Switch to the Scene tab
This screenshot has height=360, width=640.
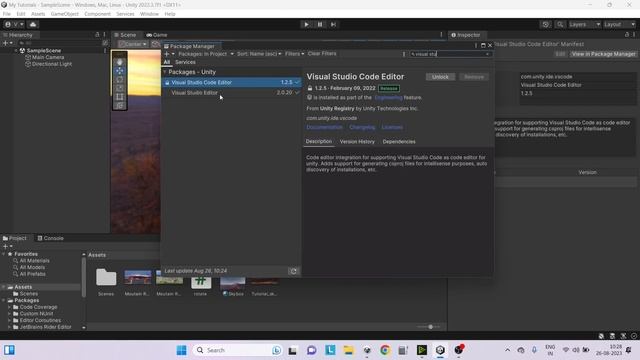[125, 35]
